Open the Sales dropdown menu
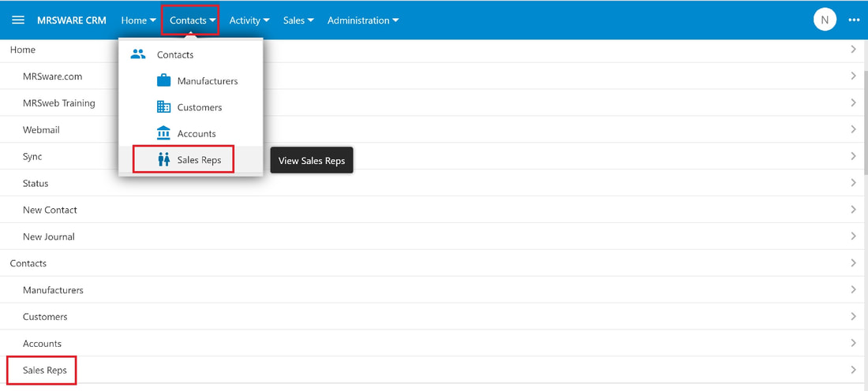This screenshot has width=868, height=391. pyautogui.click(x=298, y=20)
